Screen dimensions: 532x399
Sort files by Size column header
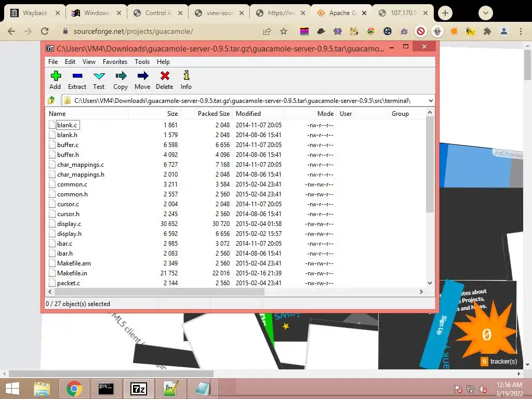tap(154, 114)
